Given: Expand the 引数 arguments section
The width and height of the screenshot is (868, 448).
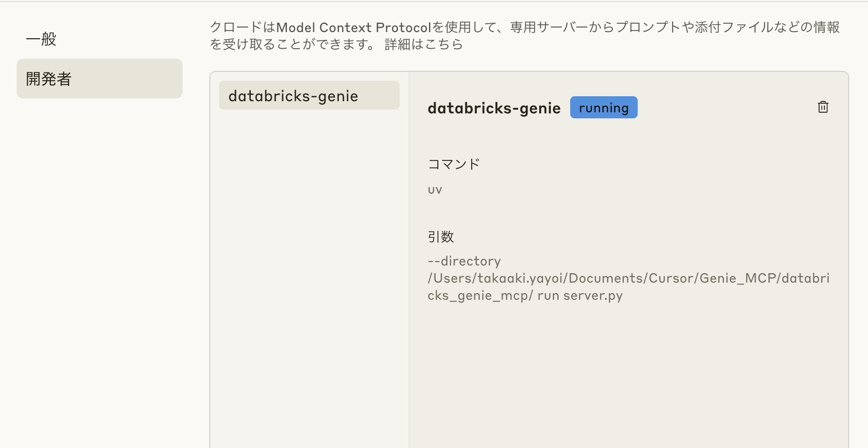Looking at the screenshot, I should tap(441, 237).
